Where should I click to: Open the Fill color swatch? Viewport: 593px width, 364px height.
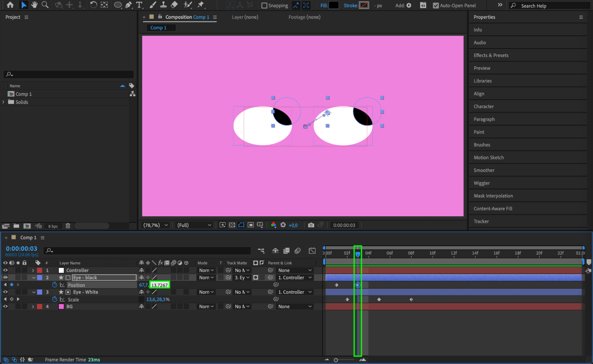click(x=334, y=5)
